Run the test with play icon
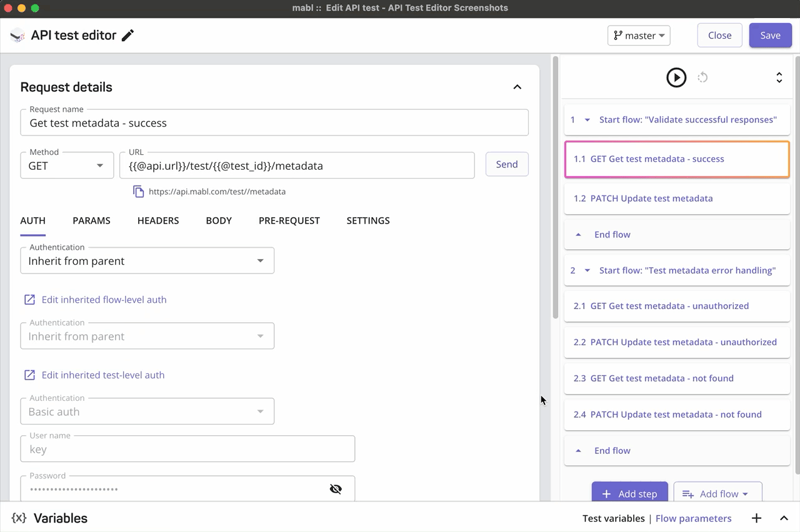This screenshot has width=800, height=532. click(676, 77)
